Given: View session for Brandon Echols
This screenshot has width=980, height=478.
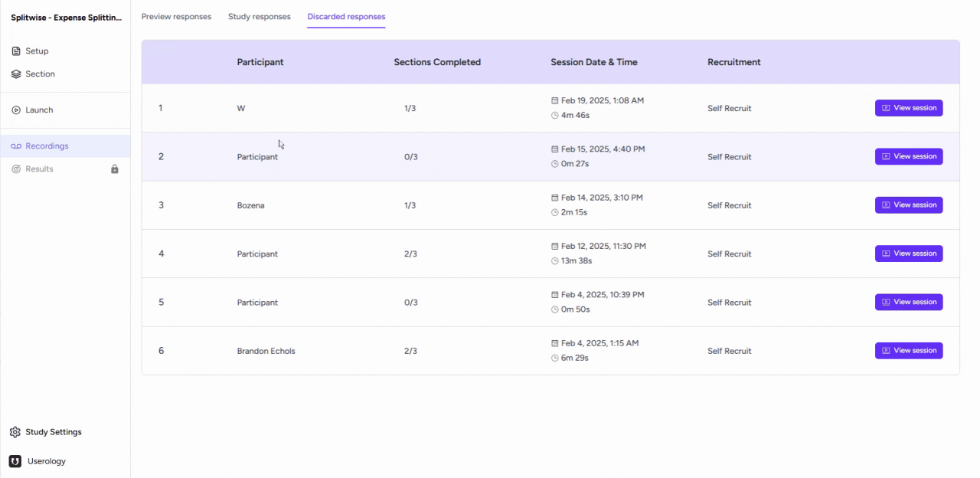Looking at the screenshot, I should 908,351.
